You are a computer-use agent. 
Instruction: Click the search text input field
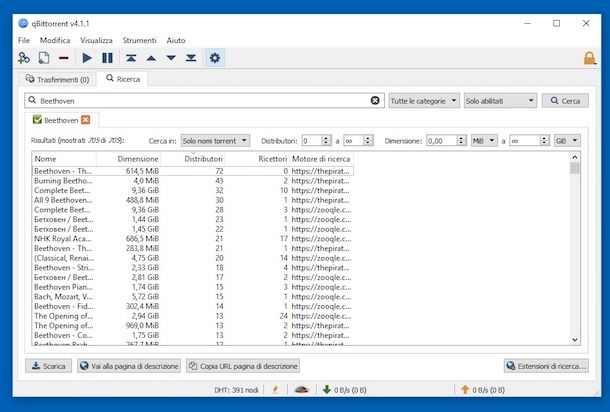[x=204, y=101]
